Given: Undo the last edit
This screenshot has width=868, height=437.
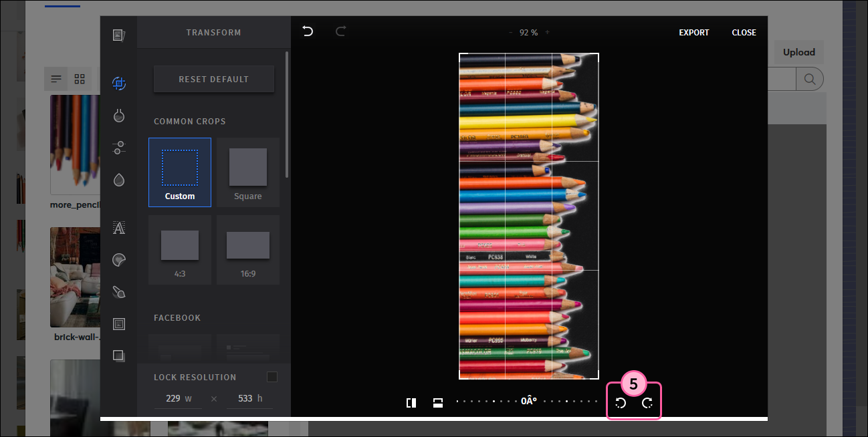Looking at the screenshot, I should (308, 31).
